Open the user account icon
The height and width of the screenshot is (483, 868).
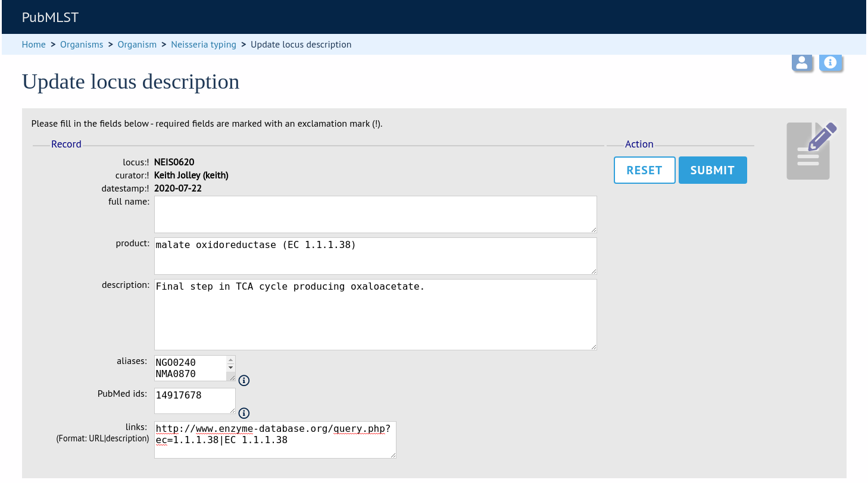click(802, 62)
